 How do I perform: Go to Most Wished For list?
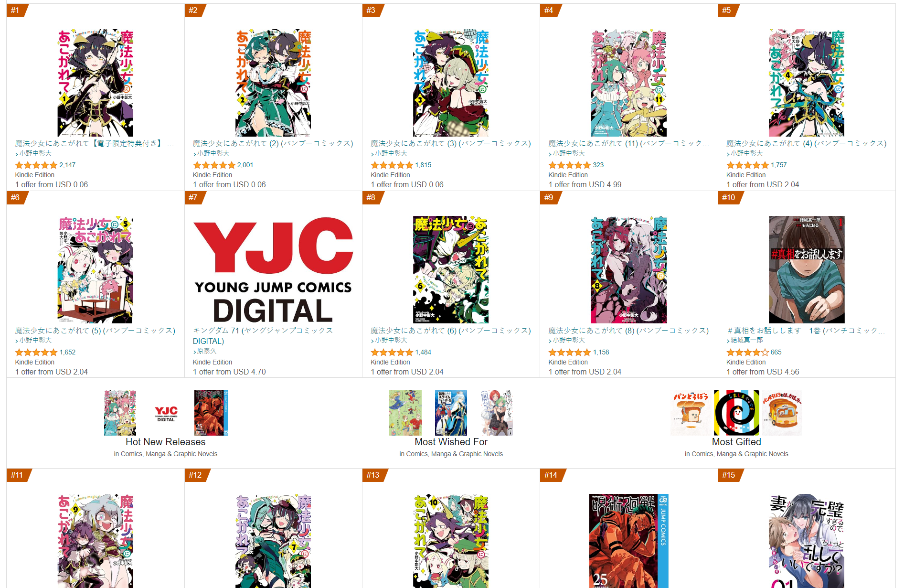[x=451, y=442]
